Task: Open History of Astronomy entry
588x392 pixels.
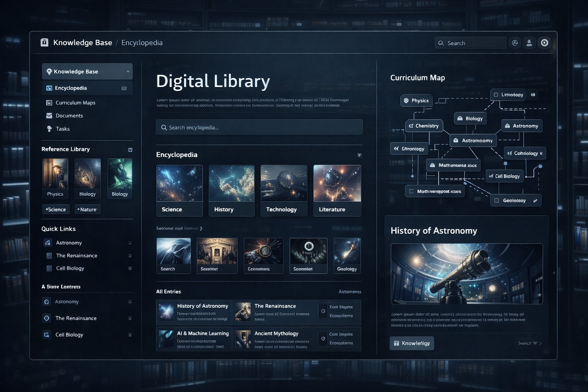Action: tap(194, 312)
